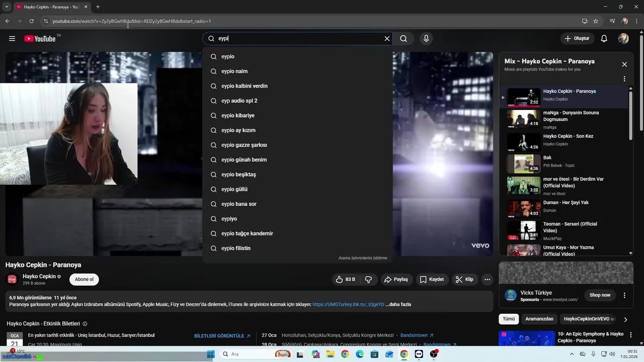Viewport: 644px width, 362px height.
Task: Play 'Bak' by Pilli Bebek from mix
Action: click(x=563, y=163)
